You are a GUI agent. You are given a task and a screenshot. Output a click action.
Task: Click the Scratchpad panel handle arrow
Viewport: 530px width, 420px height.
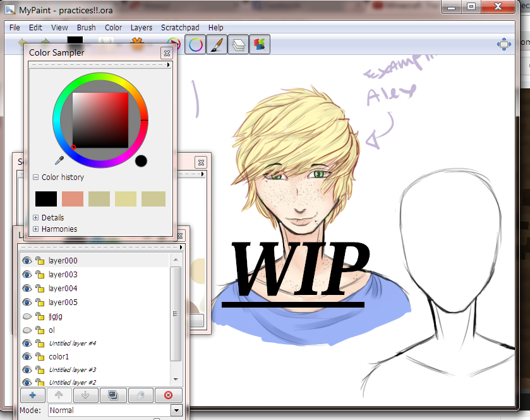point(203,174)
